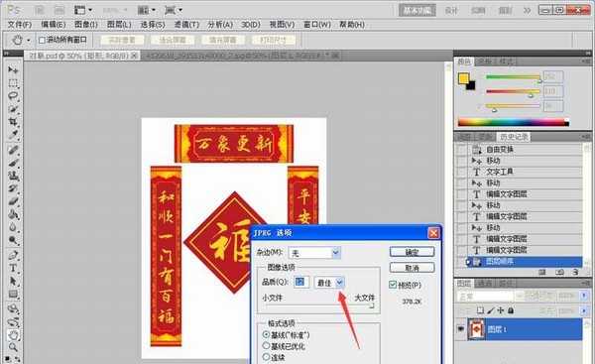Viewport: 595px width, 364px height.
Task: Select the Blur tool
Action: click(13, 228)
